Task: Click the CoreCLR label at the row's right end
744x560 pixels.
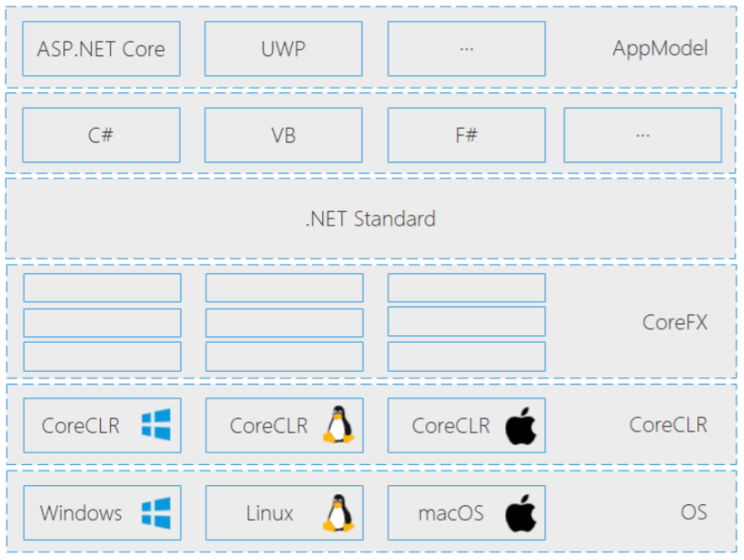Action: click(x=667, y=425)
